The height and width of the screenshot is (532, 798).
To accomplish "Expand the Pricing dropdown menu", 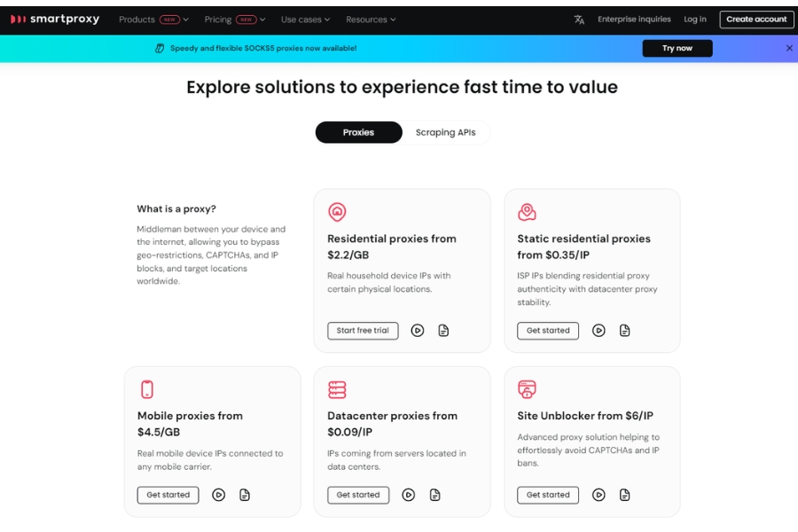I will coord(235,20).
